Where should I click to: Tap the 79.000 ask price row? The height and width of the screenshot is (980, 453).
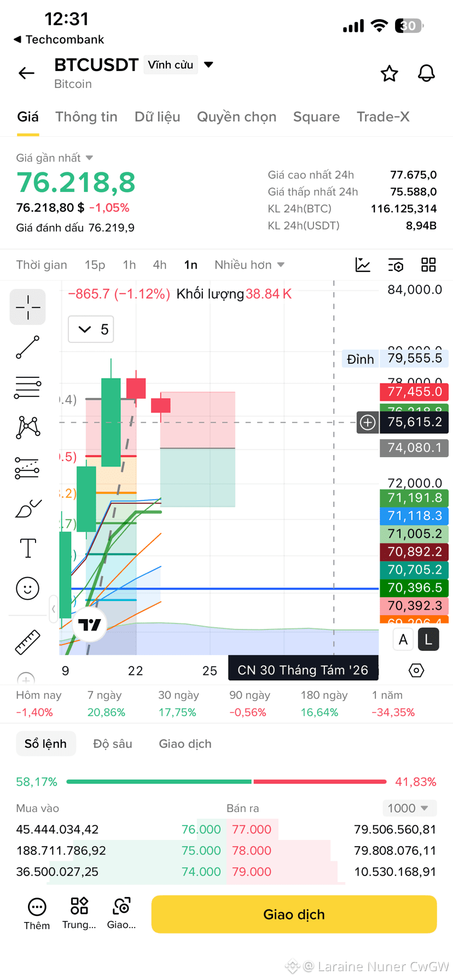[252, 872]
